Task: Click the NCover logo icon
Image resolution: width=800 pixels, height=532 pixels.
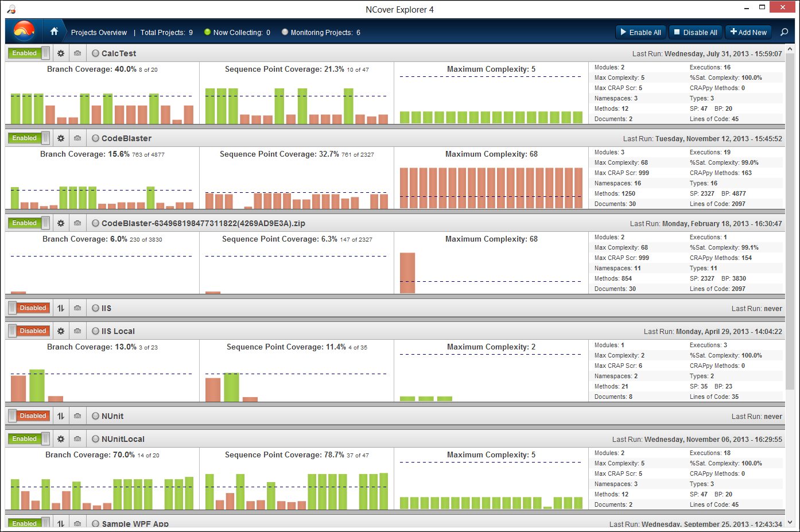Action: point(24,31)
